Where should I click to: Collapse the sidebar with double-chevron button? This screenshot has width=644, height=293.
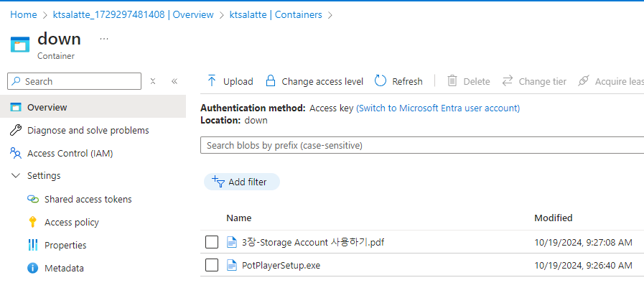pos(174,81)
